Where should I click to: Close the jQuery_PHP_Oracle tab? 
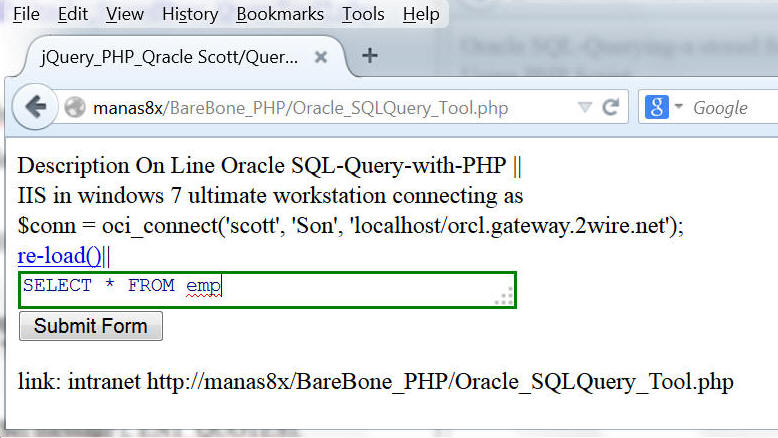321,58
